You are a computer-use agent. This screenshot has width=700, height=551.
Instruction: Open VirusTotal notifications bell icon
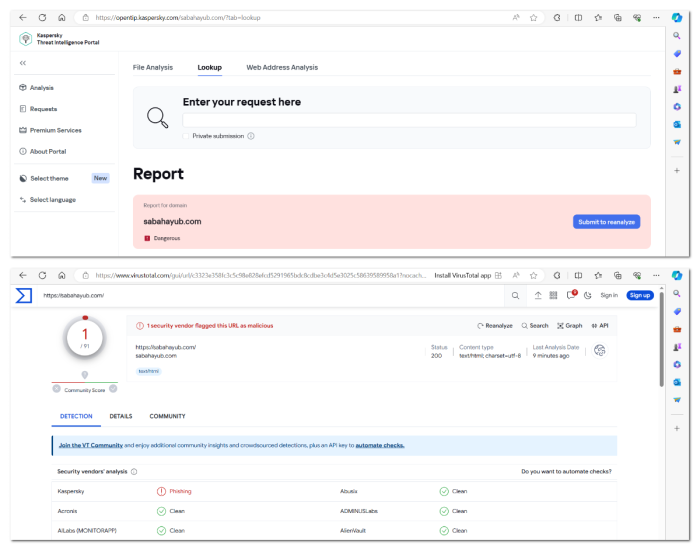pyautogui.click(x=572, y=295)
